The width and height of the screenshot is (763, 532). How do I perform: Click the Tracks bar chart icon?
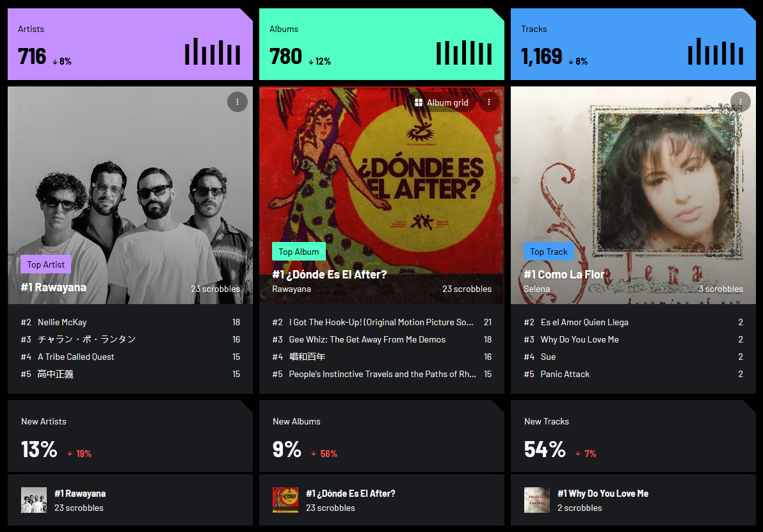tap(716, 52)
